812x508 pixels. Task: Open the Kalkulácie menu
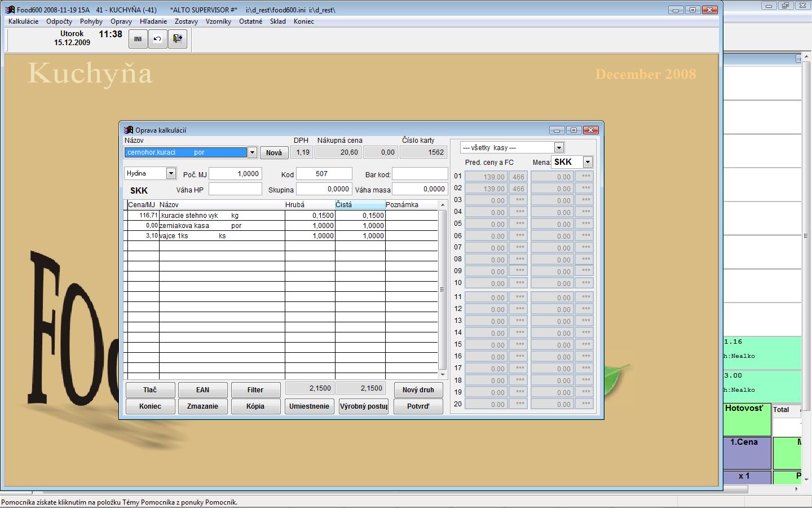[x=23, y=21]
